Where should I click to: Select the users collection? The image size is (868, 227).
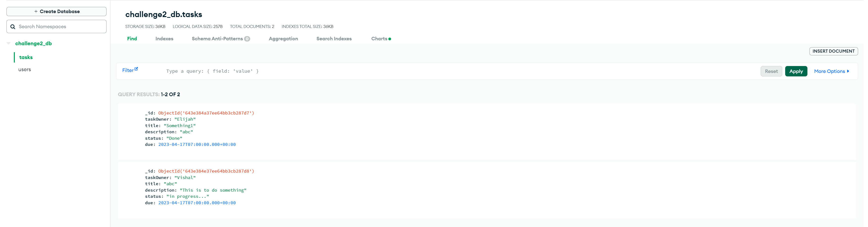coord(24,69)
